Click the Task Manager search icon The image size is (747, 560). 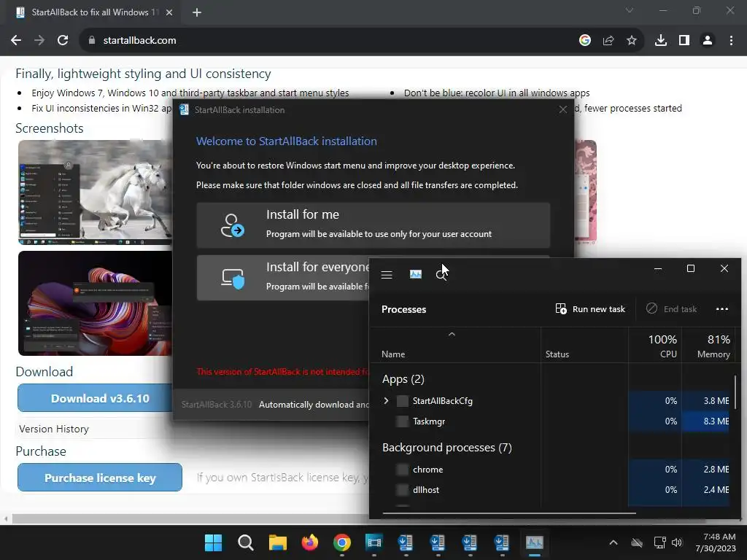click(441, 275)
